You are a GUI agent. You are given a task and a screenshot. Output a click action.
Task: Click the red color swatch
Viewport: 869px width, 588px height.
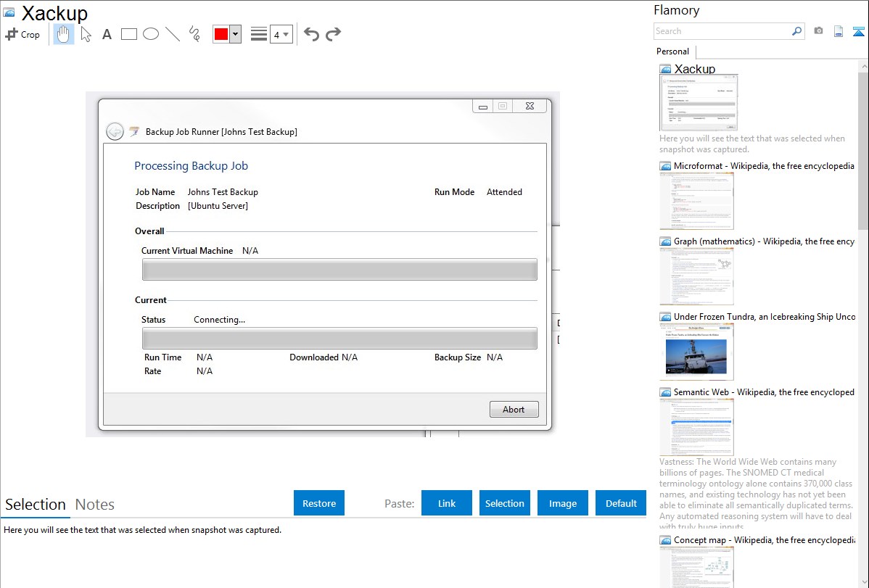[221, 34]
